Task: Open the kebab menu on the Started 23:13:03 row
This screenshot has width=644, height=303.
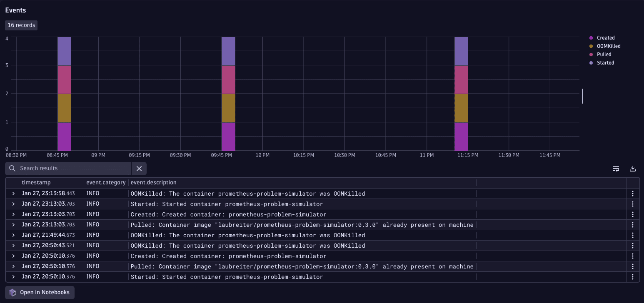Action: pyautogui.click(x=633, y=204)
